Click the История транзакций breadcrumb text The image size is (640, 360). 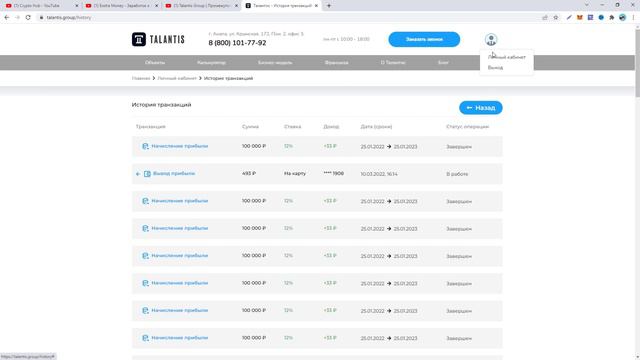click(228, 78)
